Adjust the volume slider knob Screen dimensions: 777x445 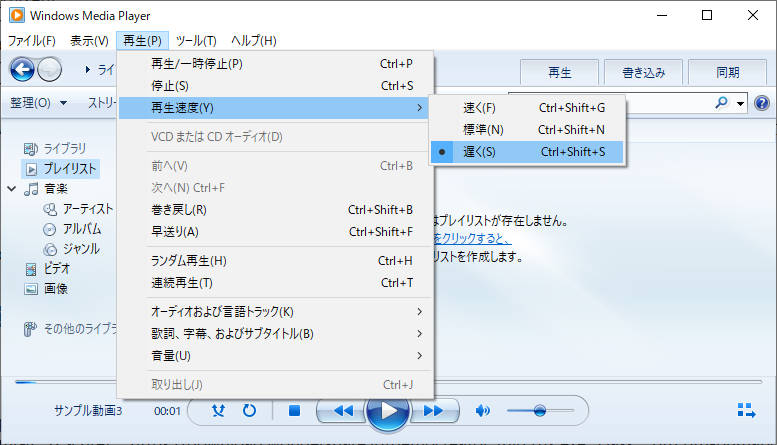pyautogui.click(x=540, y=410)
